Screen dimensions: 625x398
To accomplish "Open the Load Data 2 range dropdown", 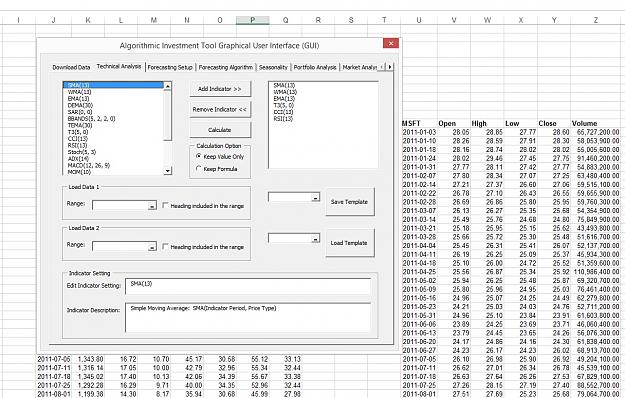I will (x=152, y=247).
